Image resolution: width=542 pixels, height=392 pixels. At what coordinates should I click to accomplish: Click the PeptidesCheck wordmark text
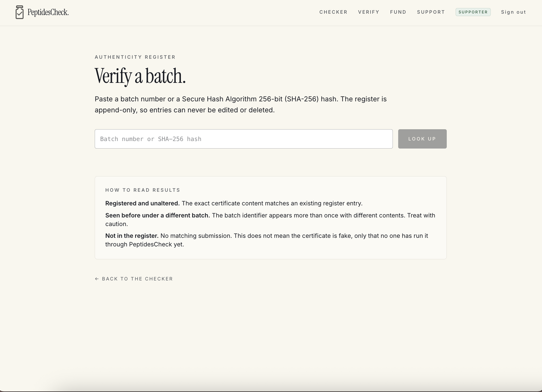48,12
